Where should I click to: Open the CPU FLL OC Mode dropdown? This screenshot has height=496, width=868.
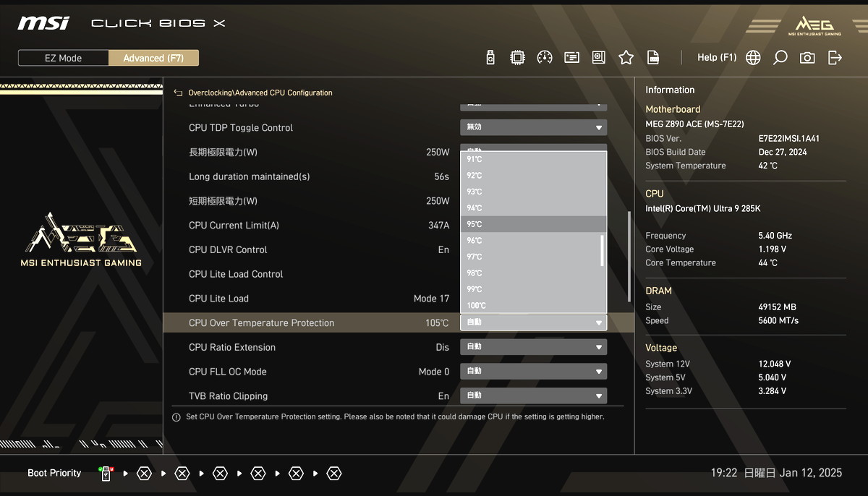click(533, 372)
